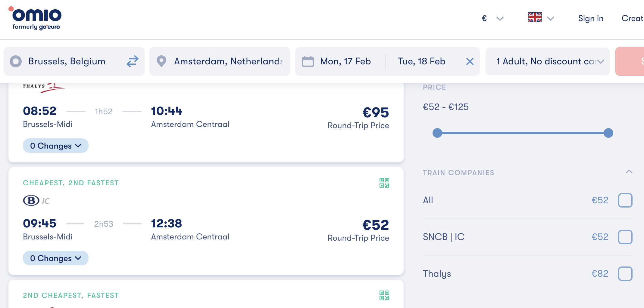This screenshot has width=644, height=308.
Task: Click the origin circle icon beside Brussels
Action: [x=16, y=61]
